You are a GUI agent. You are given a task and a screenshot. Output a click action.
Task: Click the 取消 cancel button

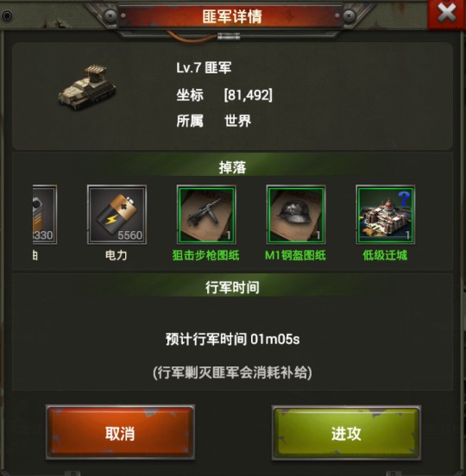point(120,433)
